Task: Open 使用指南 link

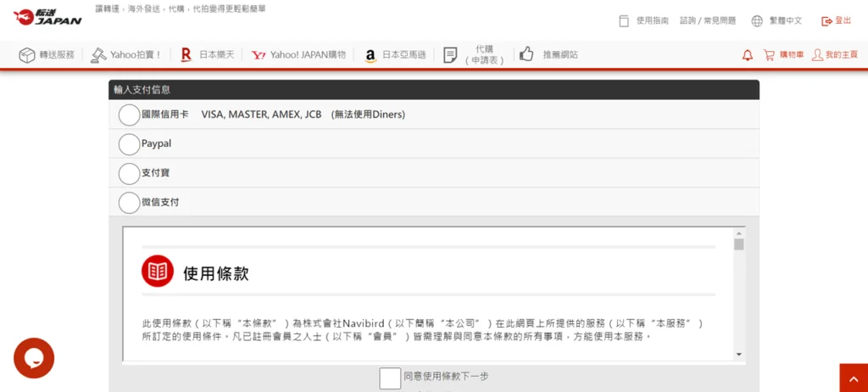Action: coord(652,21)
